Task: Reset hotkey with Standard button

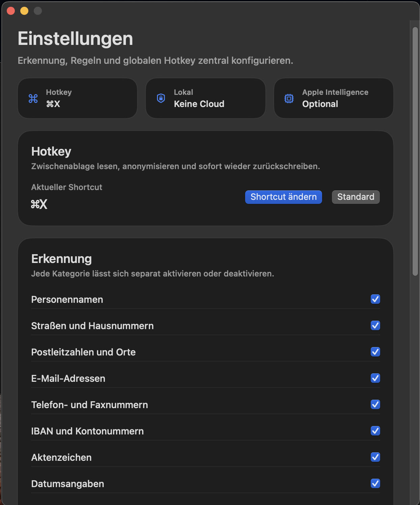Action: (x=356, y=197)
